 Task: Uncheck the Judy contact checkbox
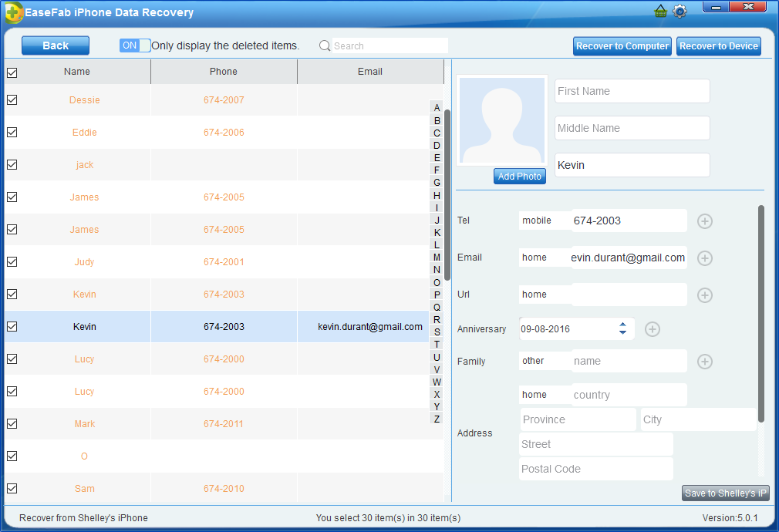click(x=12, y=262)
